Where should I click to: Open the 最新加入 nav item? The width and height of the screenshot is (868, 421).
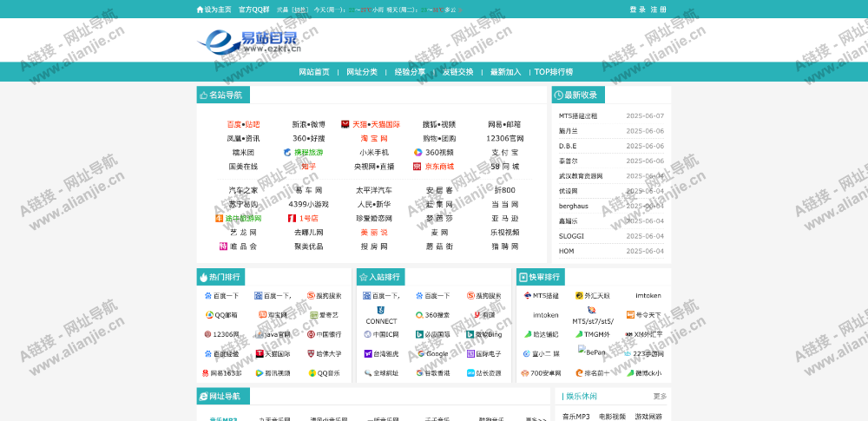pos(505,72)
